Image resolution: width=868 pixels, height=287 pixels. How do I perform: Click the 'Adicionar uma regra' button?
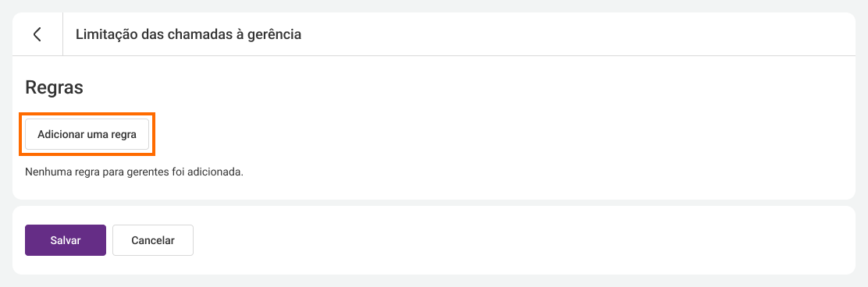87,134
